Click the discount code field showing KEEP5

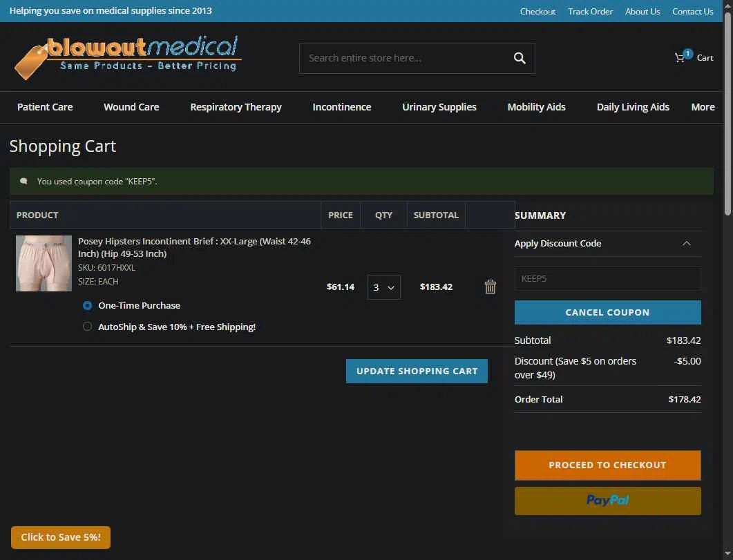coord(607,279)
